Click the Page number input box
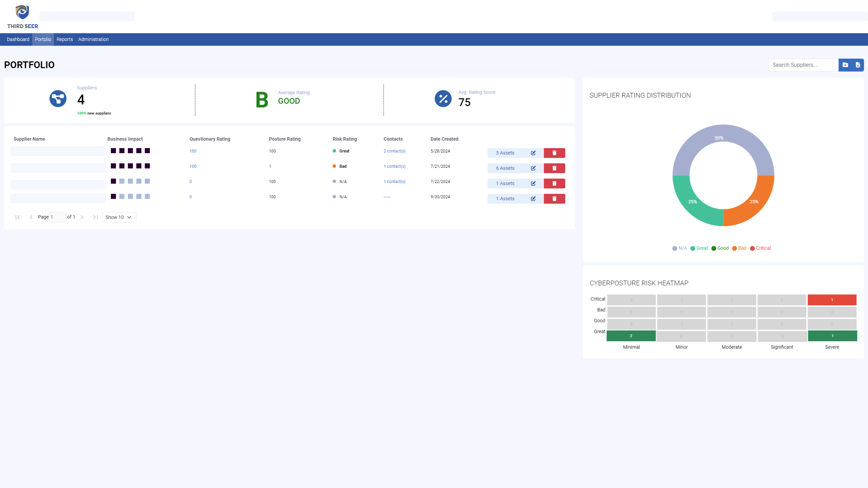This screenshot has width=868, height=488. [x=57, y=217]
